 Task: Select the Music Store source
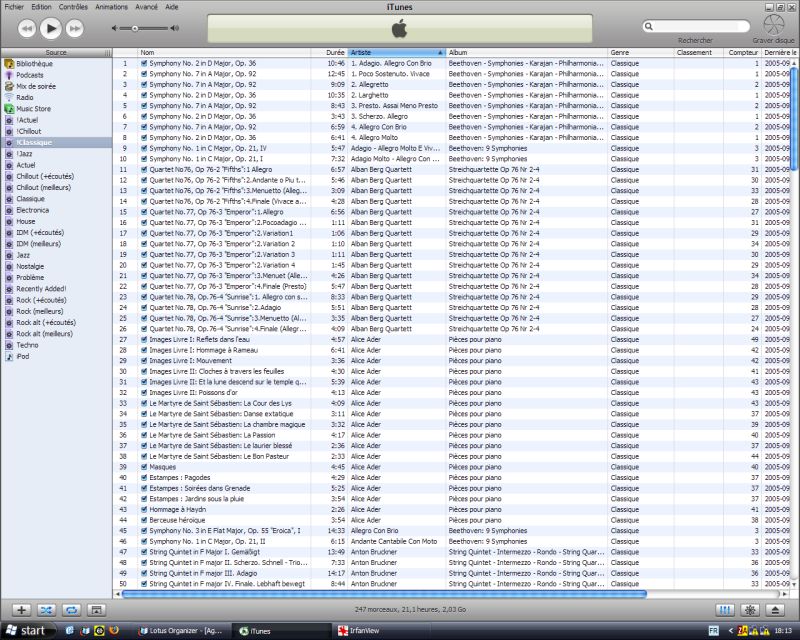click(x=33, y=108)
